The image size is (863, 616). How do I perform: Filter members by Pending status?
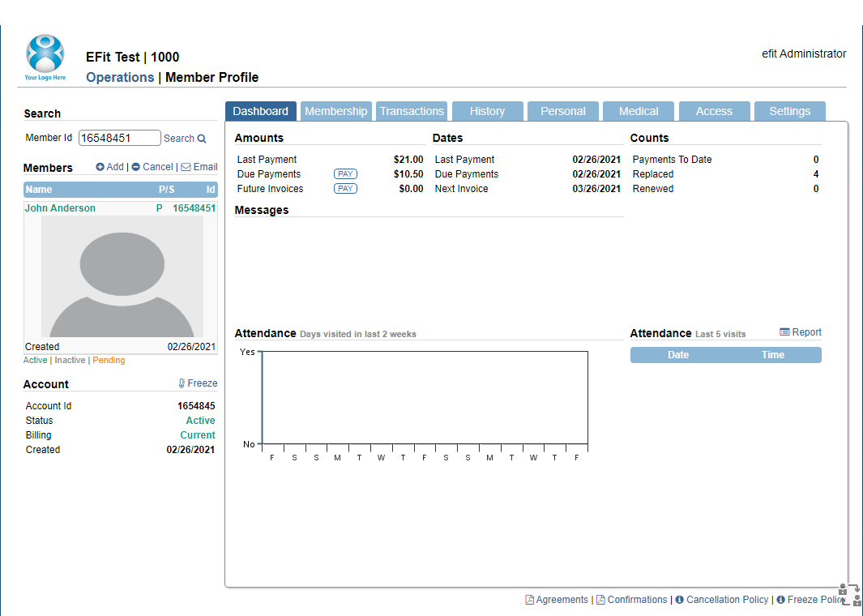point(109,360)
